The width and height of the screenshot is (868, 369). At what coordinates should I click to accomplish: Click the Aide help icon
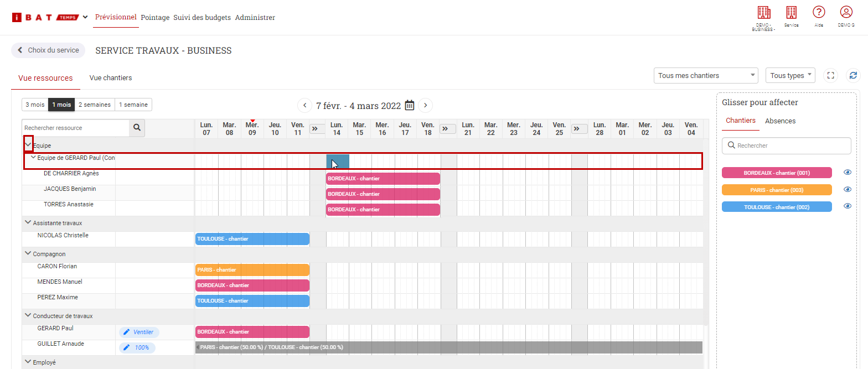click(819, 13)
